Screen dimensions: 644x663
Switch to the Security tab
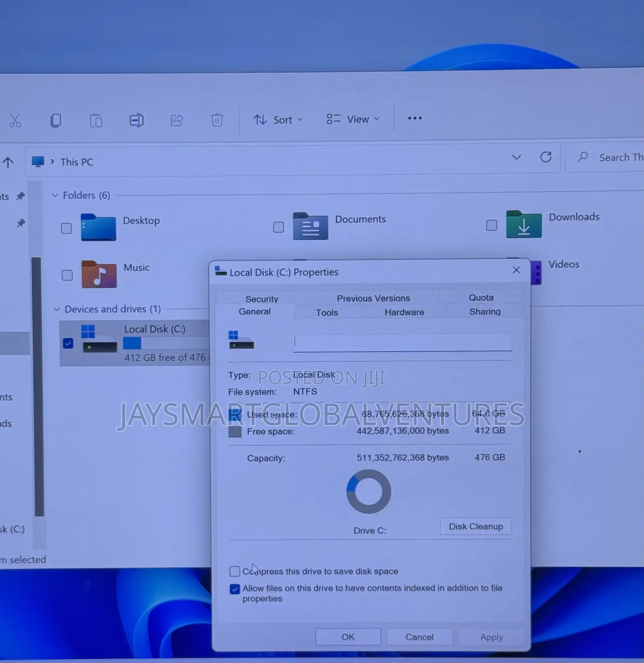[x=262, y=299]
